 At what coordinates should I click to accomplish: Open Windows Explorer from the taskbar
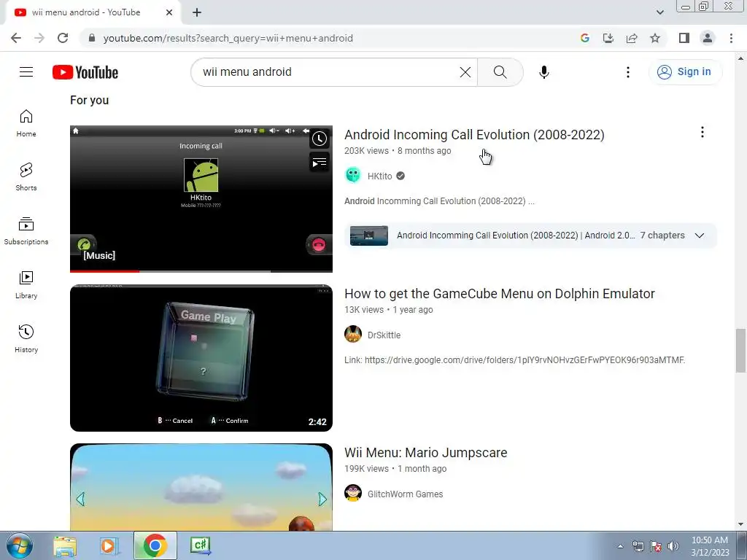[65, 545]
